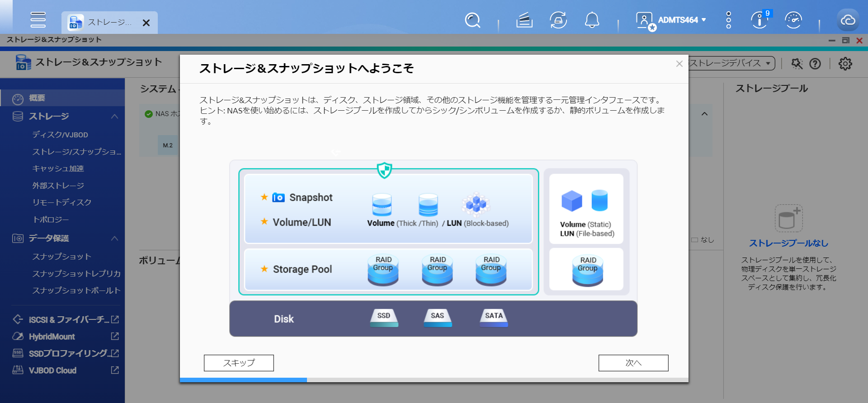Viewport: 868px width, 403px height.
Task: Click the M.2 slot tile
Action: click(x=168, y=145)
